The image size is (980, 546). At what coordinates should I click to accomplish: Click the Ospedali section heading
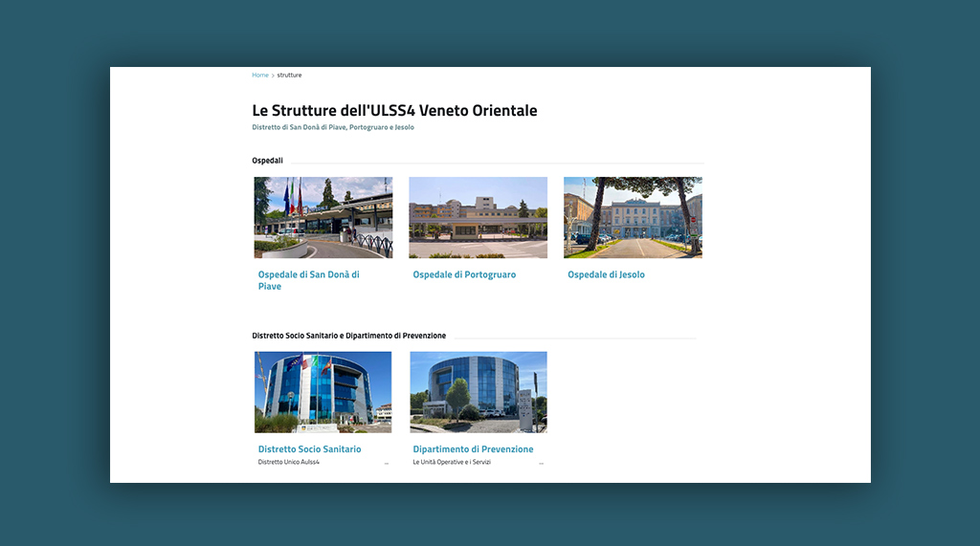(x=268, y=161)
